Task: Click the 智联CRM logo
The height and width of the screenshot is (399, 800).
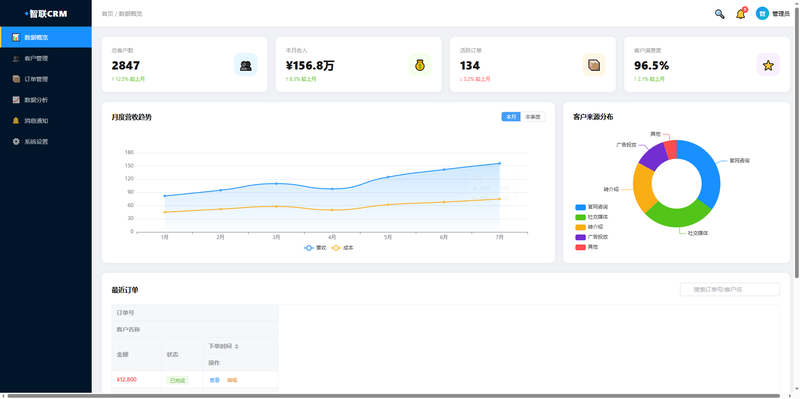Action: point(46,14)
